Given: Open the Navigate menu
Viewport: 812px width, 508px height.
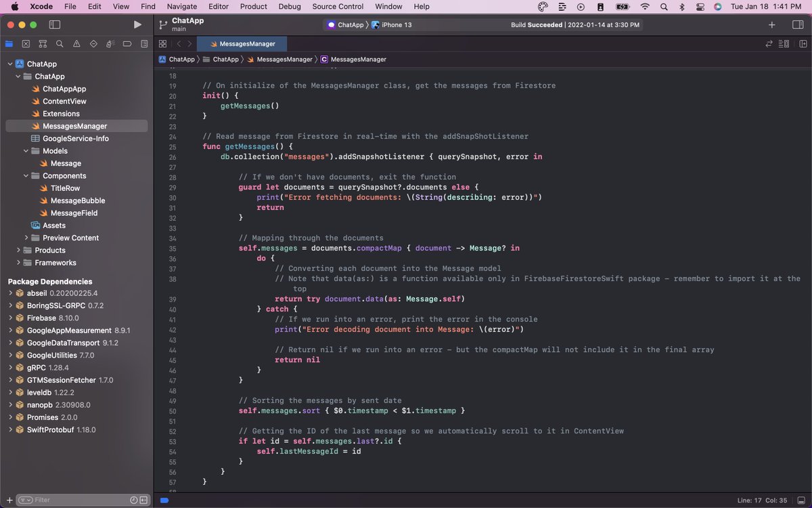Looking at the screenshot, I should (182, 7).
